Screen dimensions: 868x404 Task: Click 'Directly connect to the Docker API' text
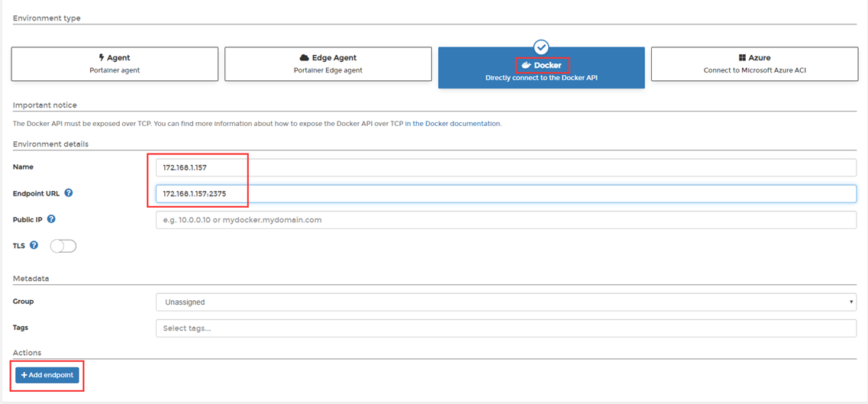[x=541, y=78]
